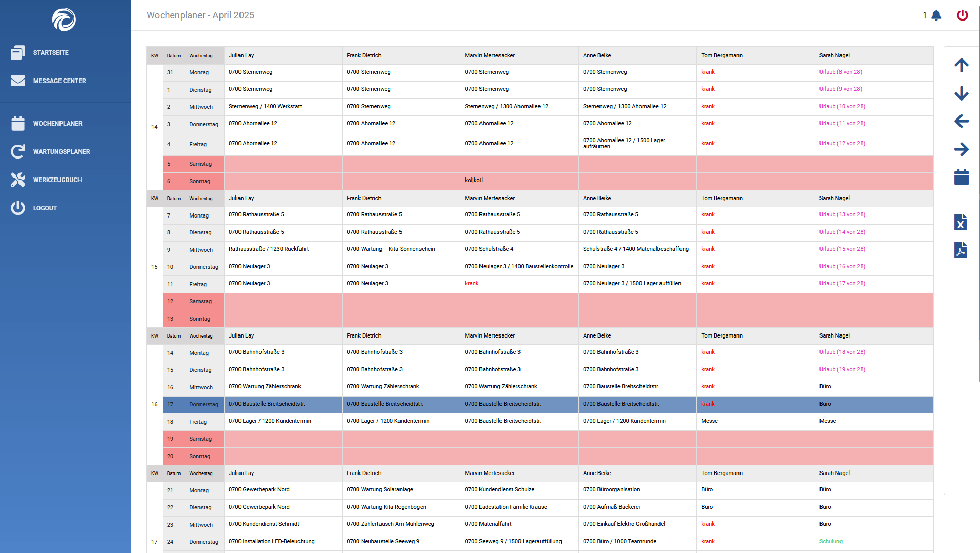Select the highlighted Donnerstag 17 row
980x553 pixels.
tap(204, 404)
